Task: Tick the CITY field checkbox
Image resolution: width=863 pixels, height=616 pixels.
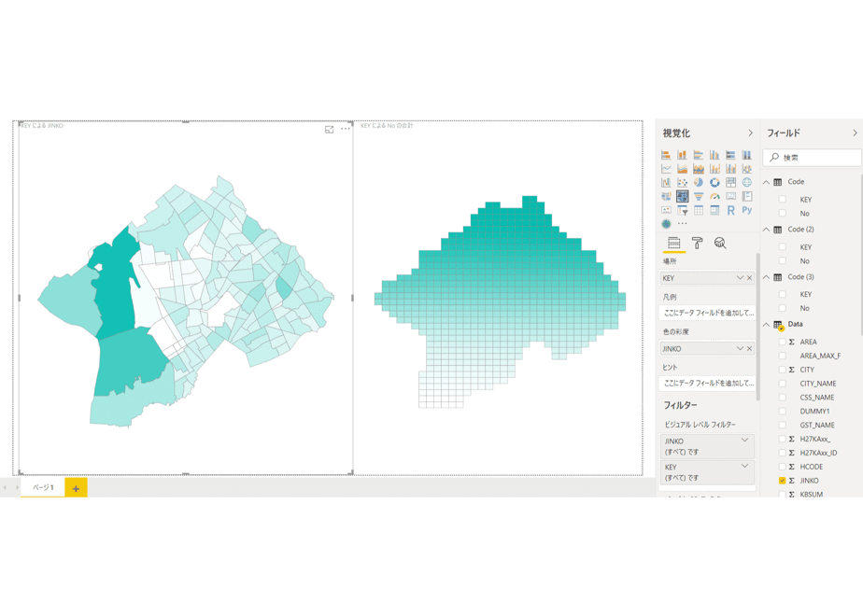Action: tap(782, 370)
